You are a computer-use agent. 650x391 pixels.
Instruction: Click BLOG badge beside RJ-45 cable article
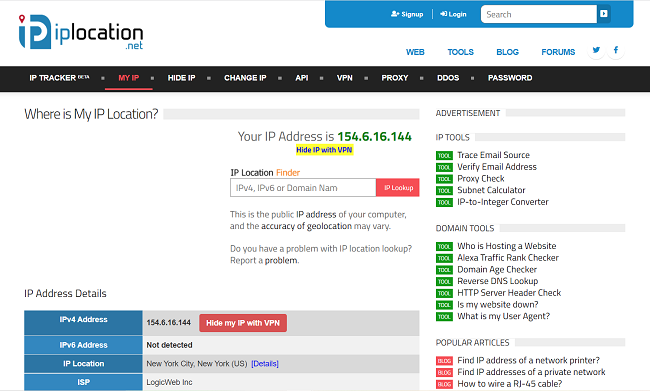point(444,384)
